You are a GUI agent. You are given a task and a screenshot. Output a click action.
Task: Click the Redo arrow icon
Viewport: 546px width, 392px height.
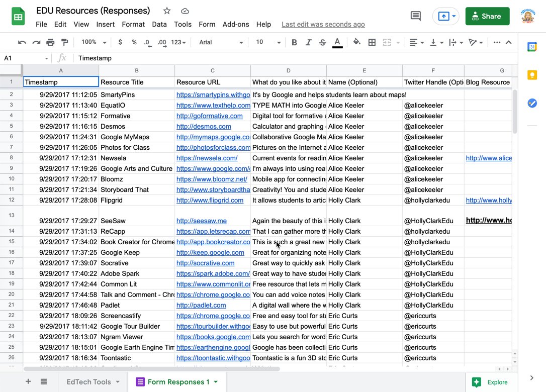[36, 43]
